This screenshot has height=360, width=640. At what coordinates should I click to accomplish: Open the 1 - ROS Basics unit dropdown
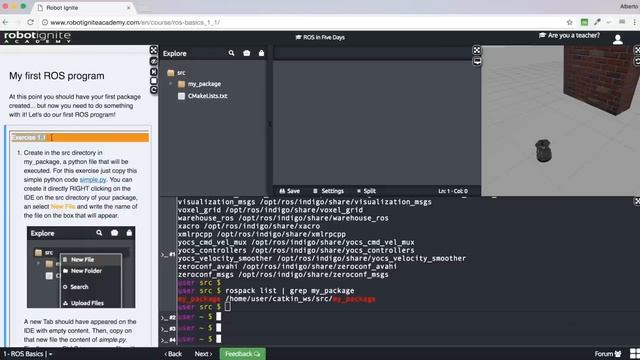(27, 354)
